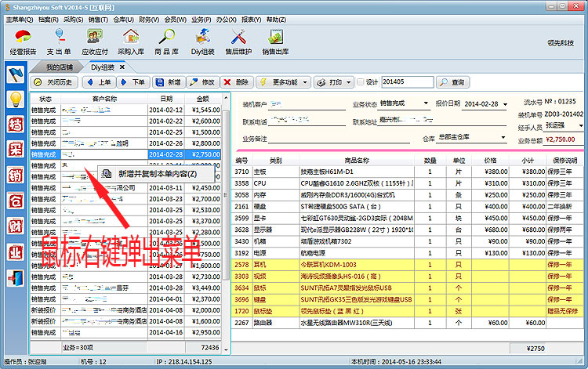Open the 销售出库 toolbar icon

tap(275, 42)
